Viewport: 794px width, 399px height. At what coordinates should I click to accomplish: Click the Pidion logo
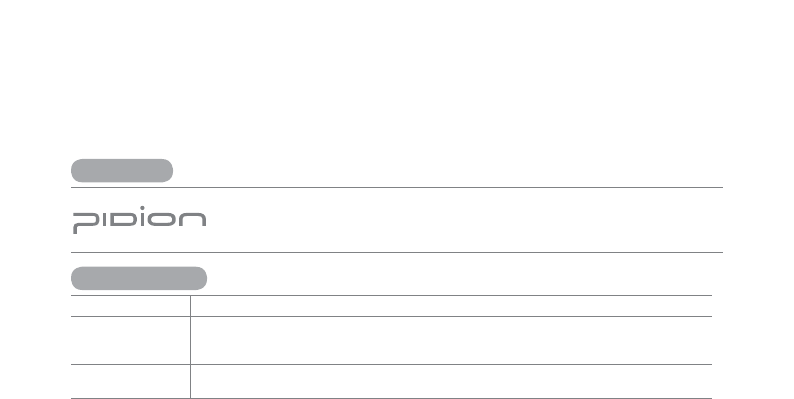tap(140, 220)
